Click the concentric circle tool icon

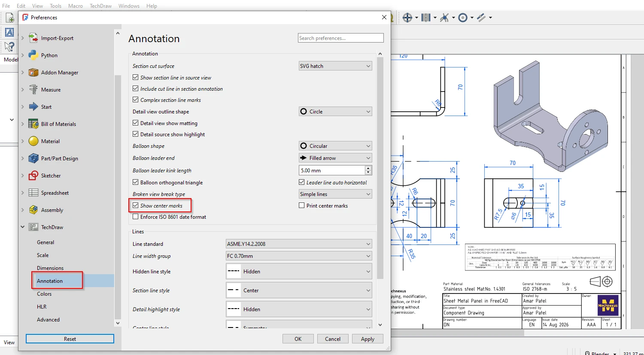(463, 18)
